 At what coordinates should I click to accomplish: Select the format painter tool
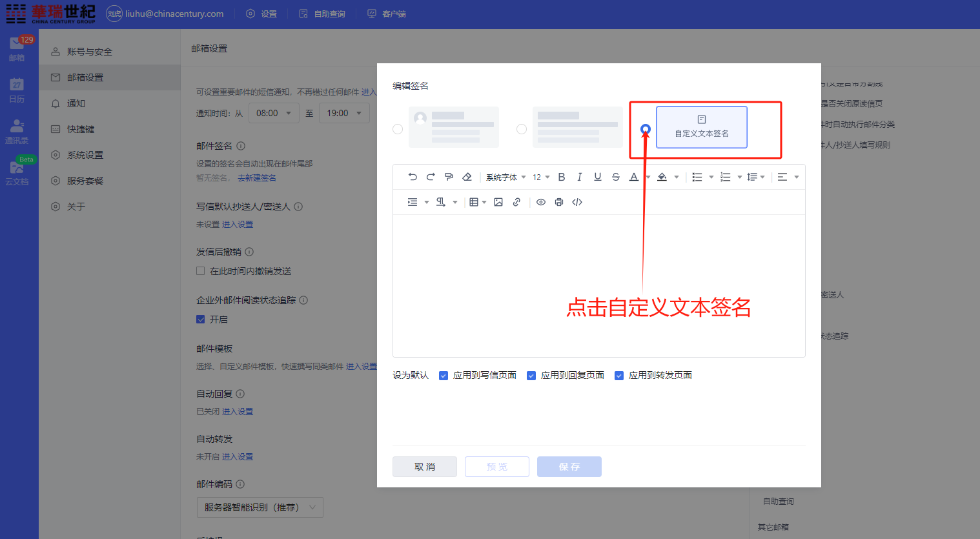(x=449, y=177)
